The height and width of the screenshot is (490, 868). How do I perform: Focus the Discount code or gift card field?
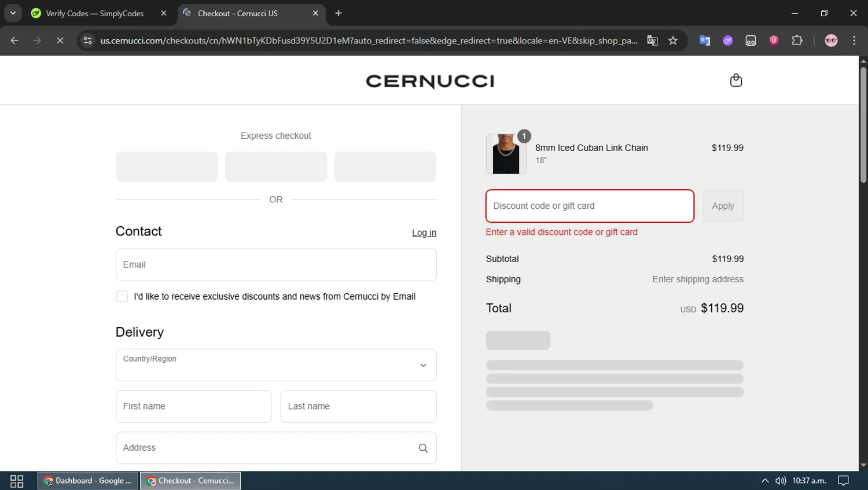pyautogui.click(x=590, y=206)
